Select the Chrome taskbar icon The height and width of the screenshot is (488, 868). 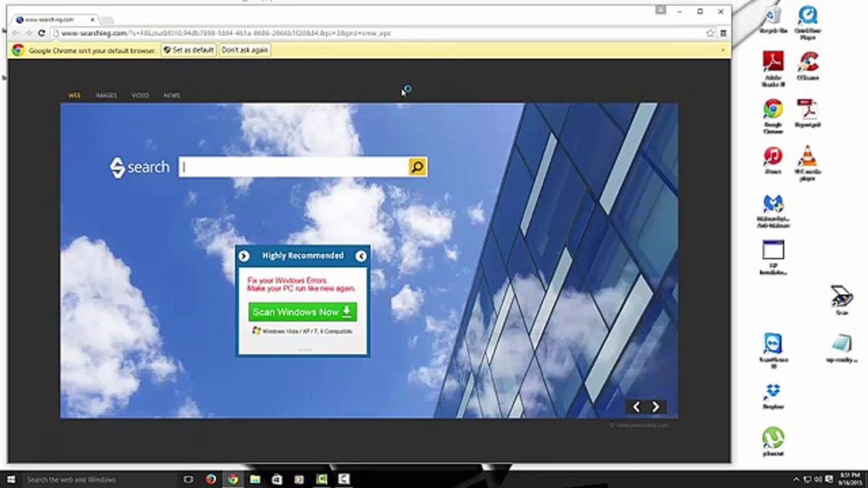pyautogui.click(x=233, y=479)
